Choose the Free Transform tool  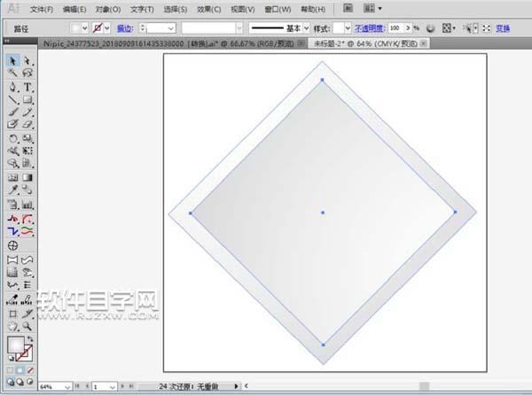coord(27,151)
